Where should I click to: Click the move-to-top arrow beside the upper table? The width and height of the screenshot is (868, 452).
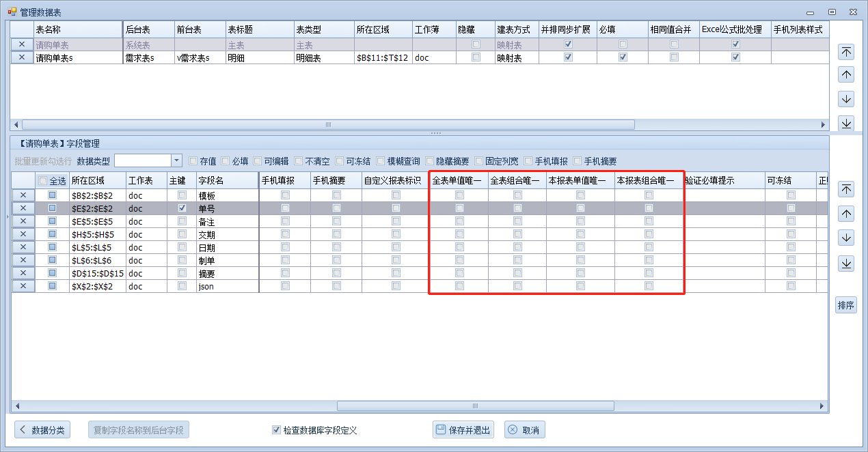(x=846, y=52)
